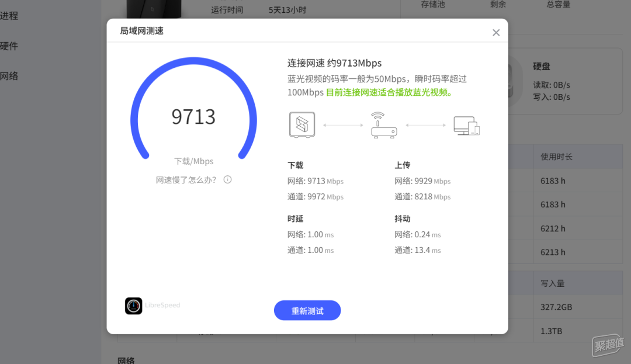Close the 局域网测速 dialog
The width and height of the screenshot is (631, 364).
[496, 33]
